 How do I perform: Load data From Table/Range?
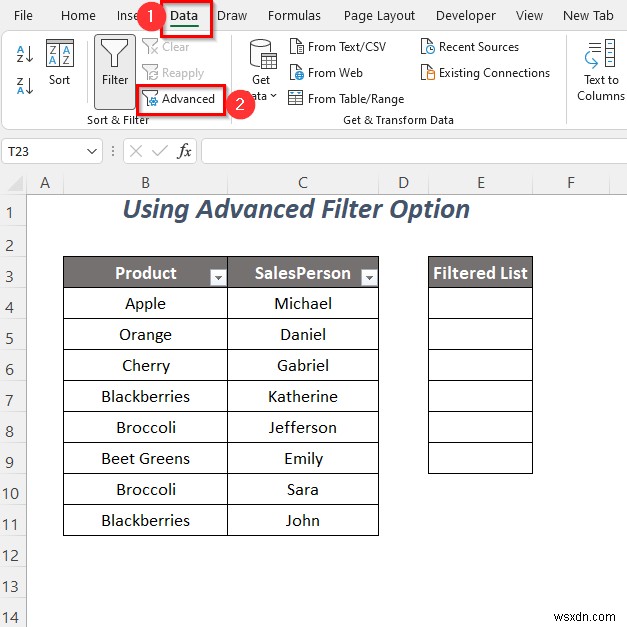point(346,98)
